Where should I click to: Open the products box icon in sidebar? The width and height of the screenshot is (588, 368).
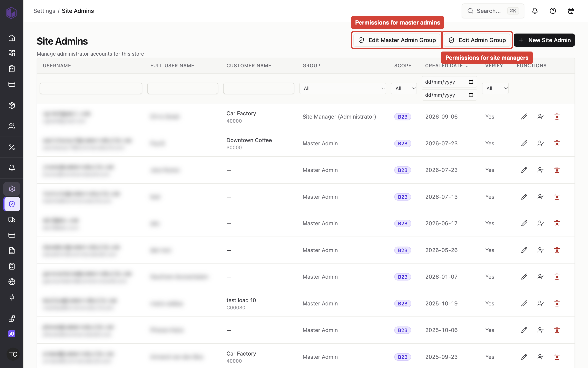coord(12,105)
